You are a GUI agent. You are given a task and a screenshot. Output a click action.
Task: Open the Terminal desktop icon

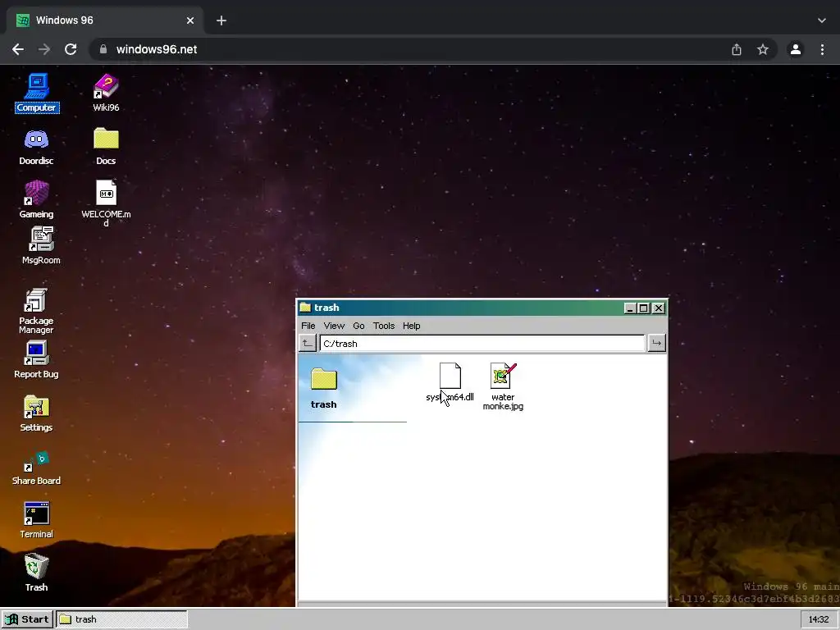pyautogui.click(x=36, y=519)
